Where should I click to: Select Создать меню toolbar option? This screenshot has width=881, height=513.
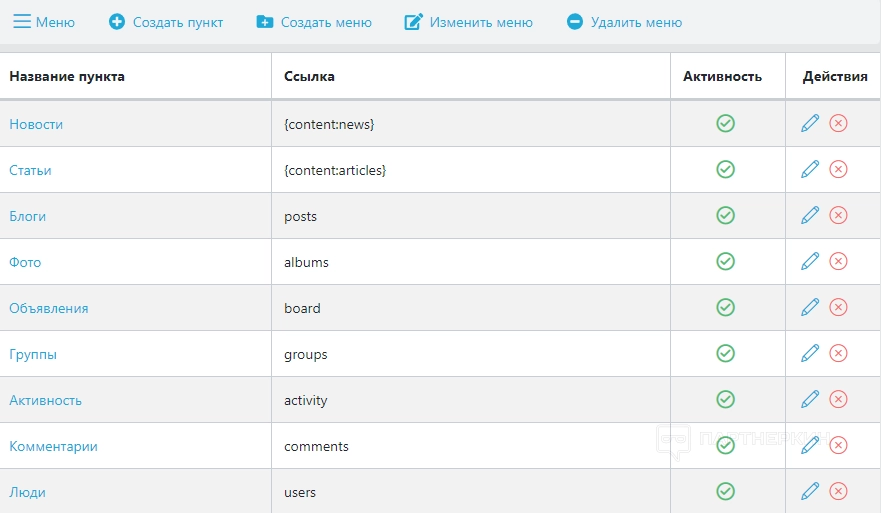[x=314, y=22]
